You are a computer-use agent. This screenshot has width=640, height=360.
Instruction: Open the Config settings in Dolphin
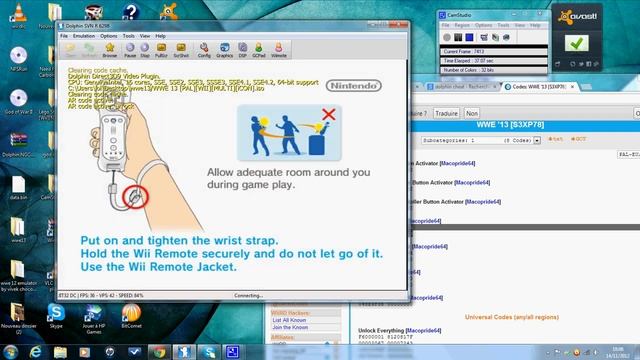[x=204, y=50]
